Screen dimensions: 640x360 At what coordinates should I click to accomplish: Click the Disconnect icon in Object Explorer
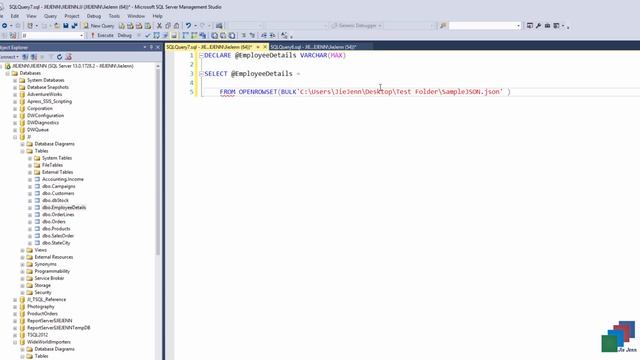34,57
